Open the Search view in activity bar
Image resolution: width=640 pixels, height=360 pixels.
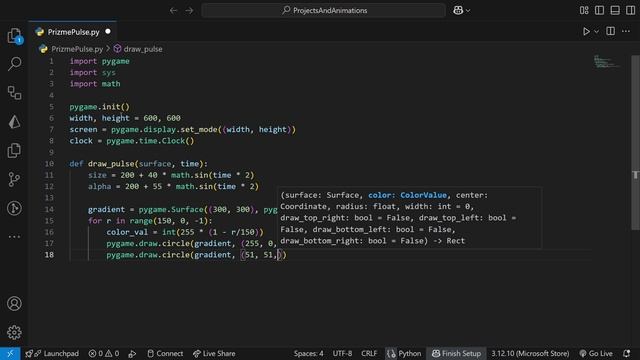click(14, 64)
